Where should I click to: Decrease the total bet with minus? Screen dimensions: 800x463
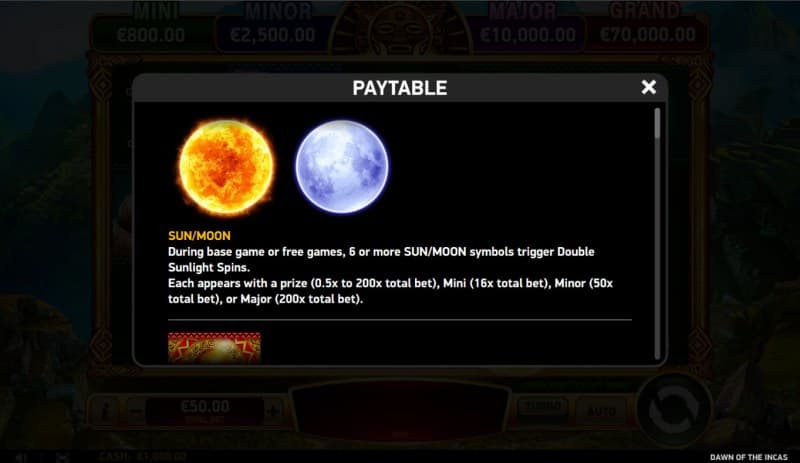136,410
